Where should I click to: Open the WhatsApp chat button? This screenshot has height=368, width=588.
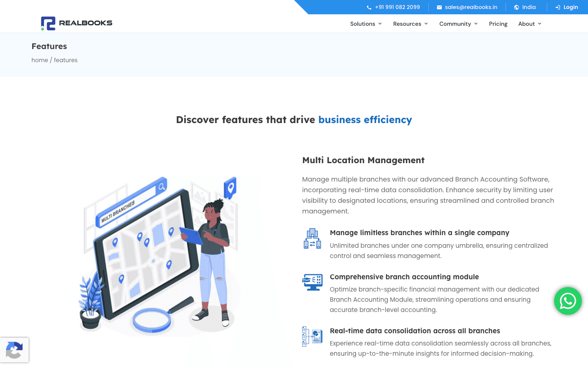click(x=568, y=301)
